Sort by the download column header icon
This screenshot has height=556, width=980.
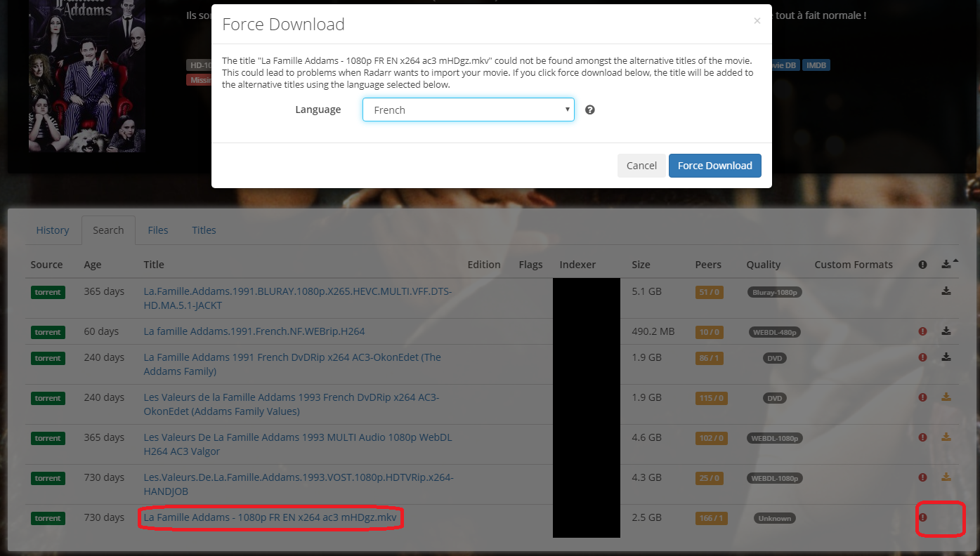tap(946, 265)
